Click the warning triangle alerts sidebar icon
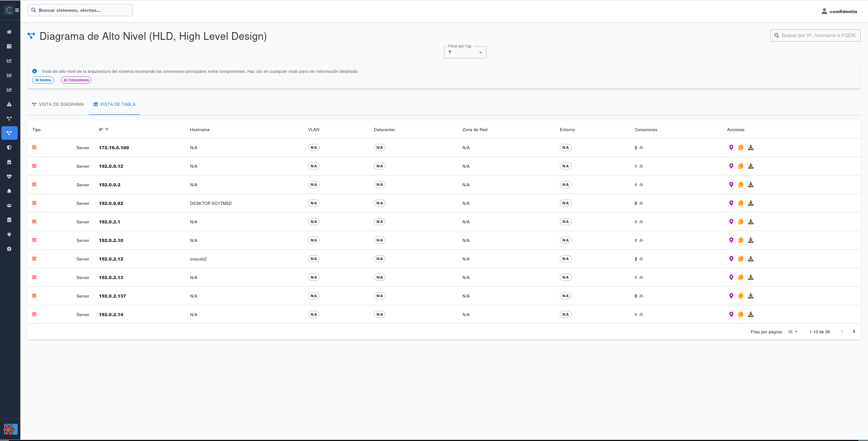The image size is (868, 441). pos(9,104)
